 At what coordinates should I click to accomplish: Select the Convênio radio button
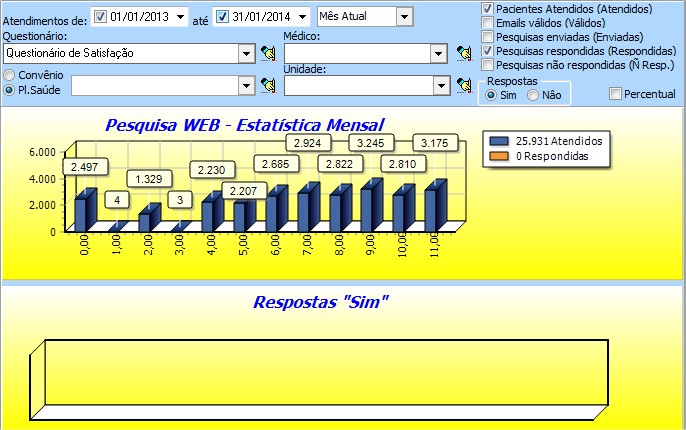click(x=10, y=75)
